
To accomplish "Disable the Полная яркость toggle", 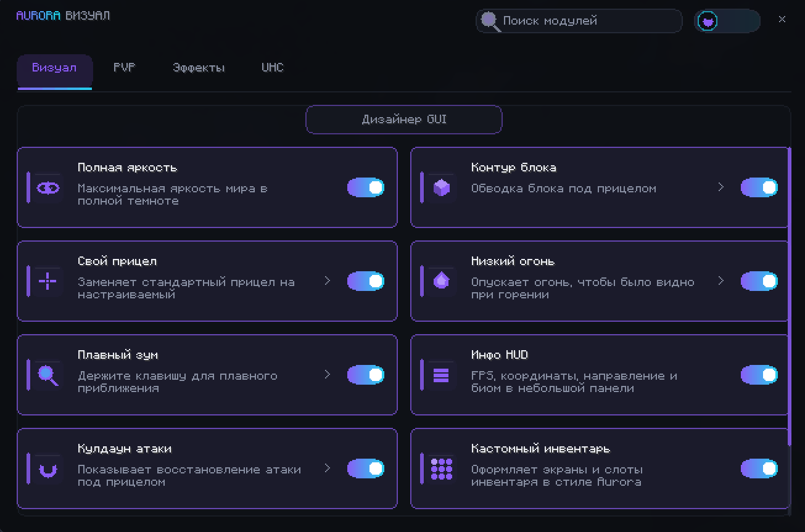I will click(366, 188).
